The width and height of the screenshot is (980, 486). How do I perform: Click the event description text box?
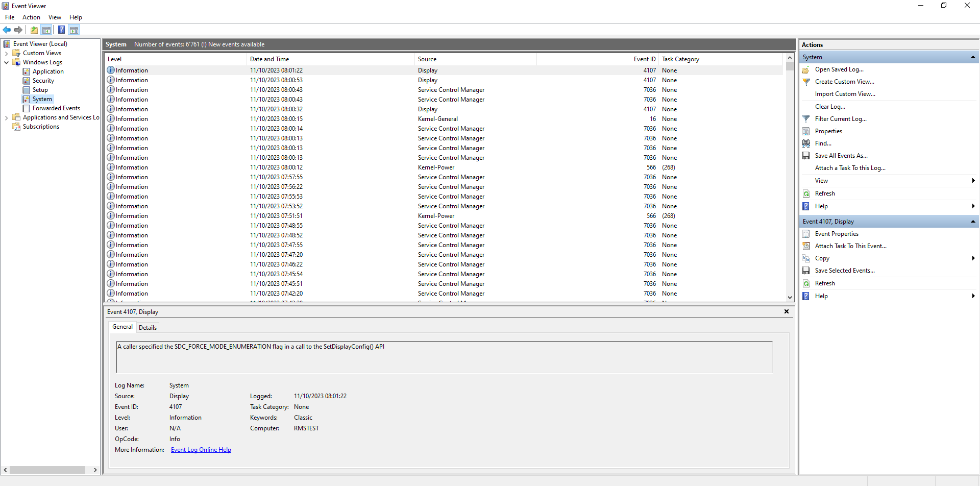point(444,357)
